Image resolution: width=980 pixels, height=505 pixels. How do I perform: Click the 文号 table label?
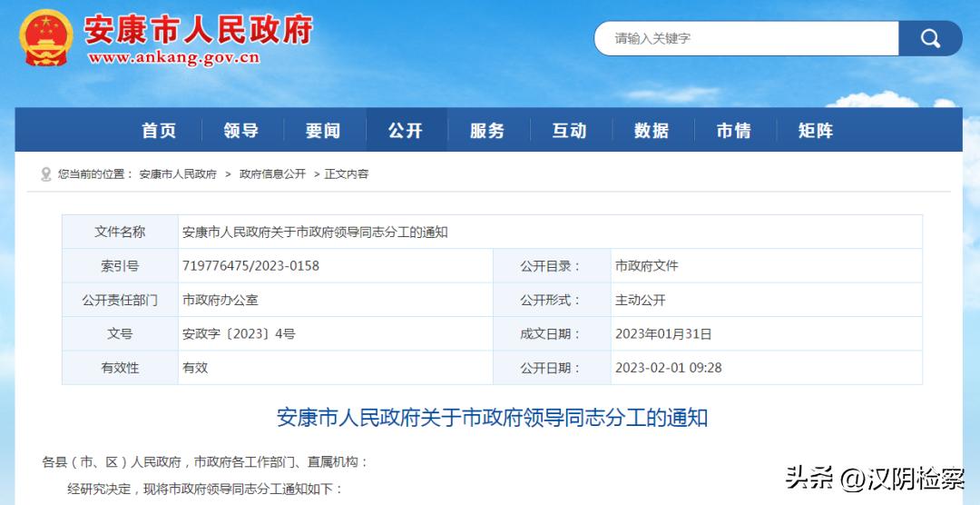(120, 333)
